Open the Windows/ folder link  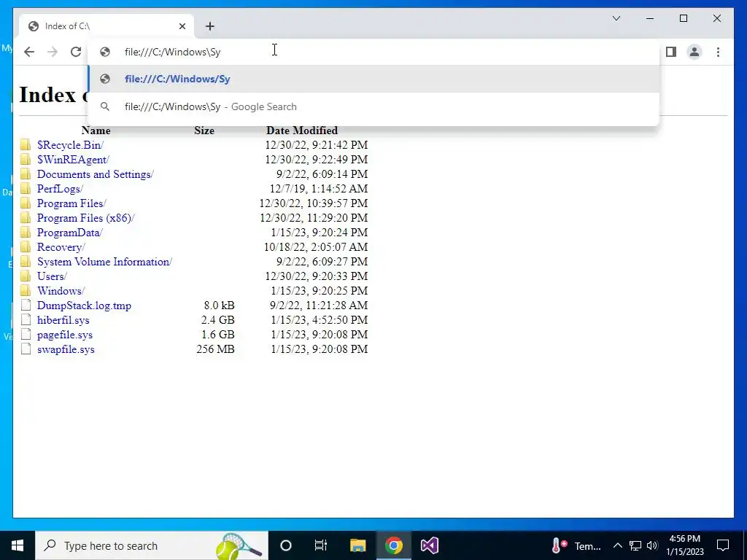tap(61, 291)
